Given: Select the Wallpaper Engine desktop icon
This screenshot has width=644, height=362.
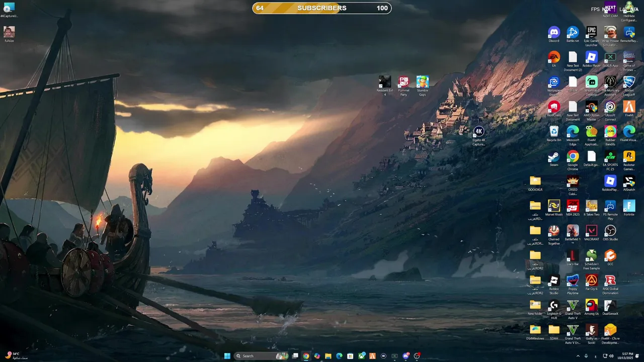Looking at the screenshot, I should tap(554, 86).
